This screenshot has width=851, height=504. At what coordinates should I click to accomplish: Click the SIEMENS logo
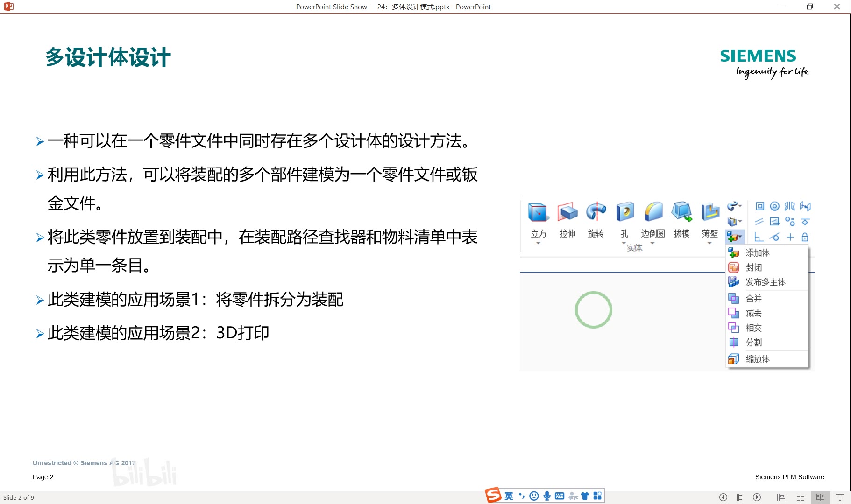coord(758,56)
